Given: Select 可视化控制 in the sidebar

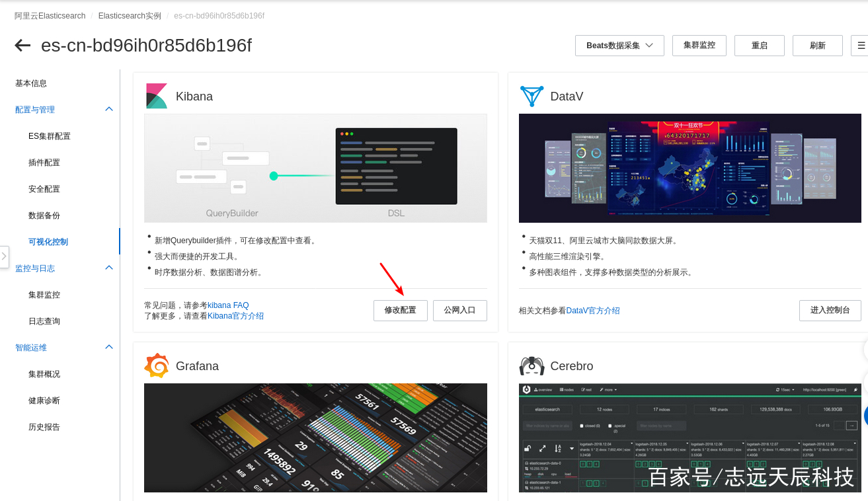Looking at the screenshot, I should coord(48,242).
